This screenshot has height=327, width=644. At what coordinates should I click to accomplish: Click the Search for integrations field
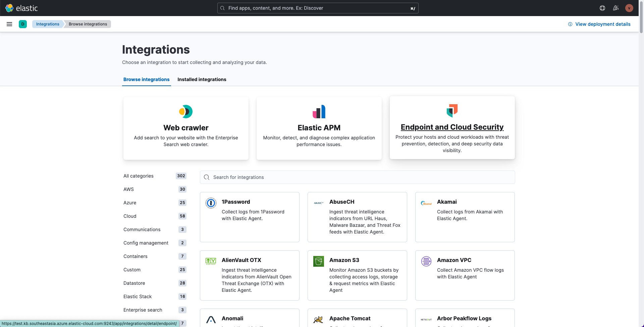tap(357, 177)
